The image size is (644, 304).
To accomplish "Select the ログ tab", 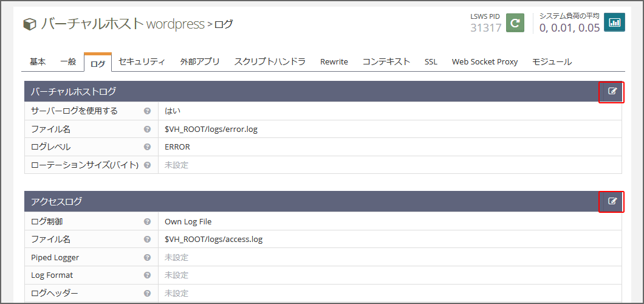I will (98, 63).
